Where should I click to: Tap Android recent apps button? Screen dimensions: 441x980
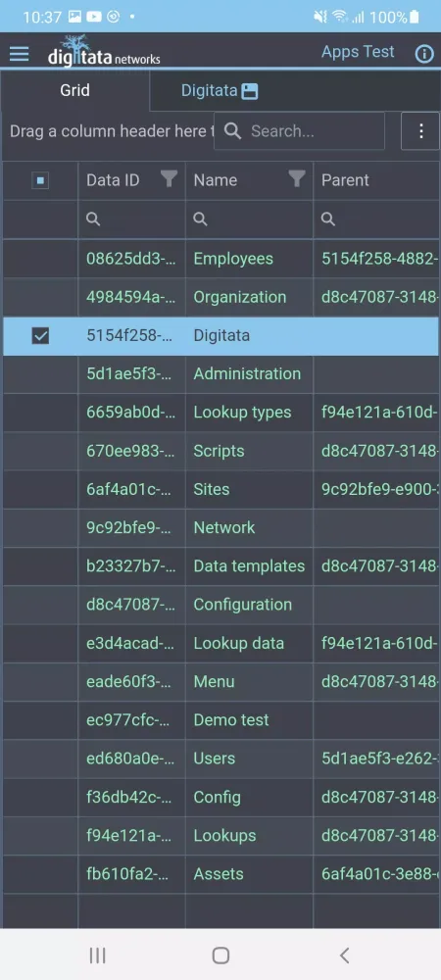click(97, 955)
